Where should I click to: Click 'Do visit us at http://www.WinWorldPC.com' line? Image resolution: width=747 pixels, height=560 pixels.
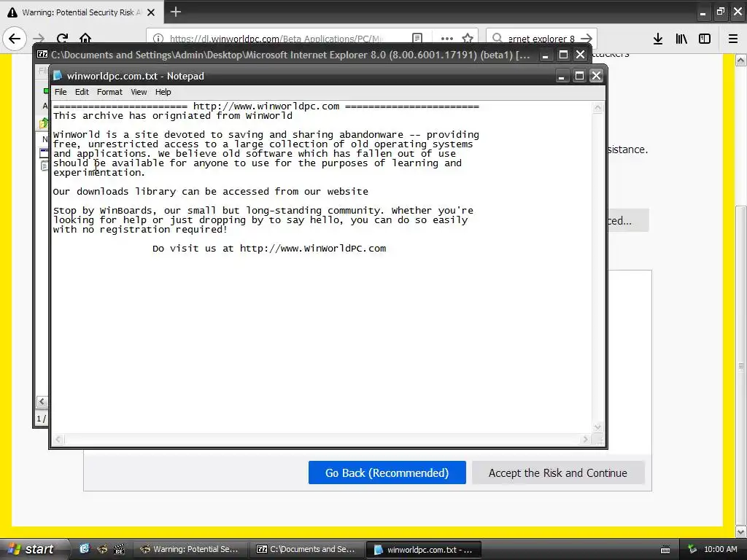269,248
